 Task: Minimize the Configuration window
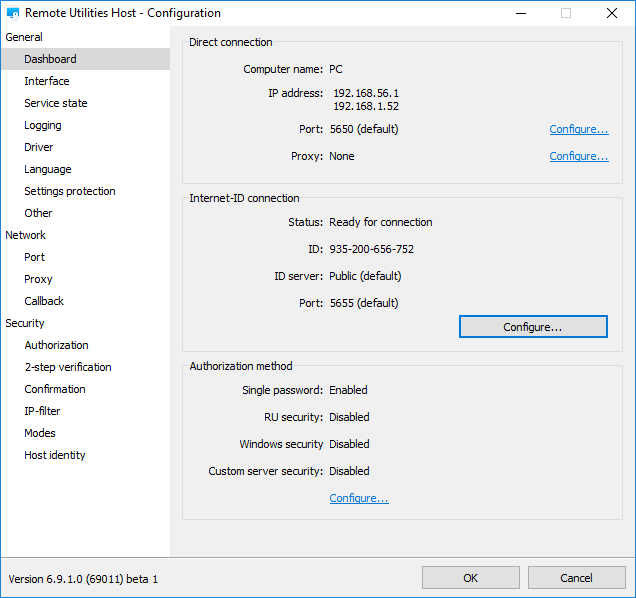521,13
